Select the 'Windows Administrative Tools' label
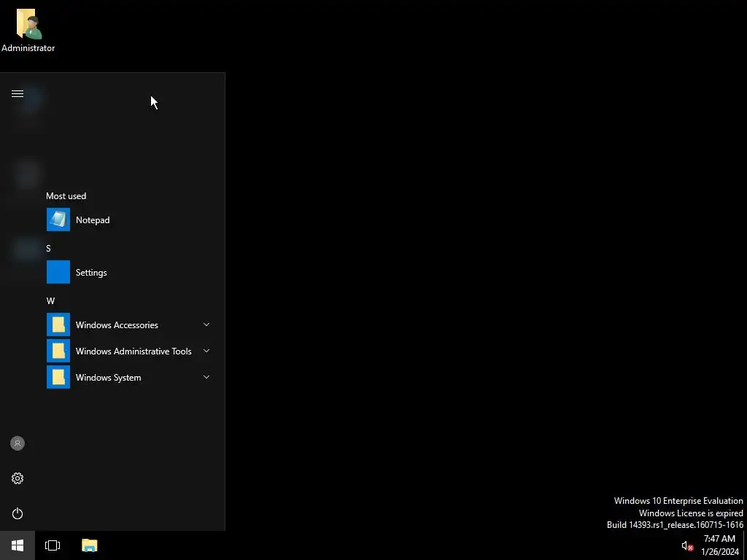 (x=133, y=351)
